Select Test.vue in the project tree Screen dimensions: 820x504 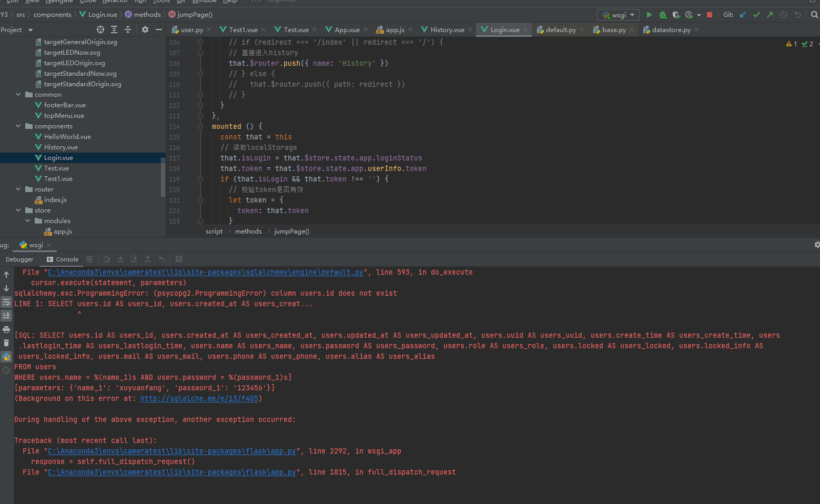pyautogui.click(x=56, y=168)
